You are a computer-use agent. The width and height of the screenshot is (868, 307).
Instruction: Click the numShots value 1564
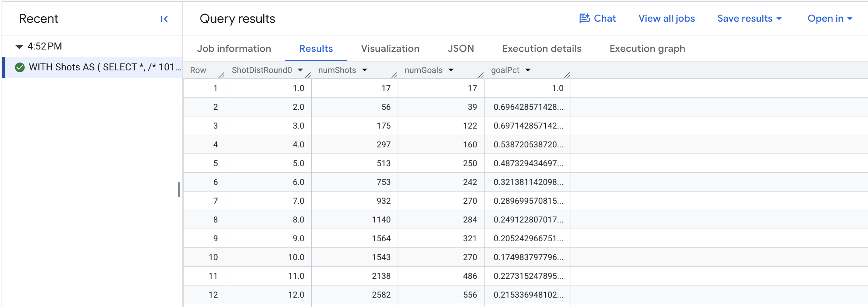pyautogui.click(x=381, y=239)
